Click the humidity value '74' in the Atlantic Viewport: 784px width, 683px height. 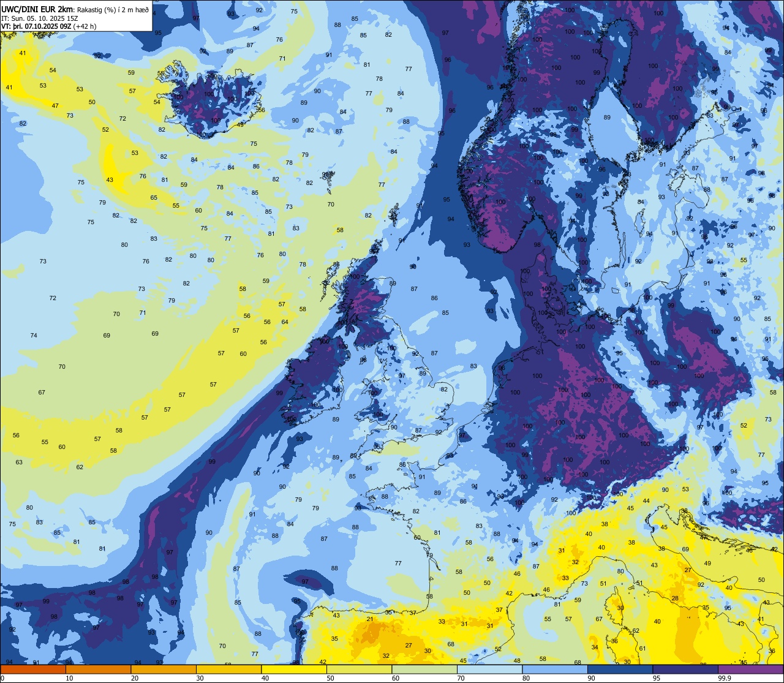[34, 335]
